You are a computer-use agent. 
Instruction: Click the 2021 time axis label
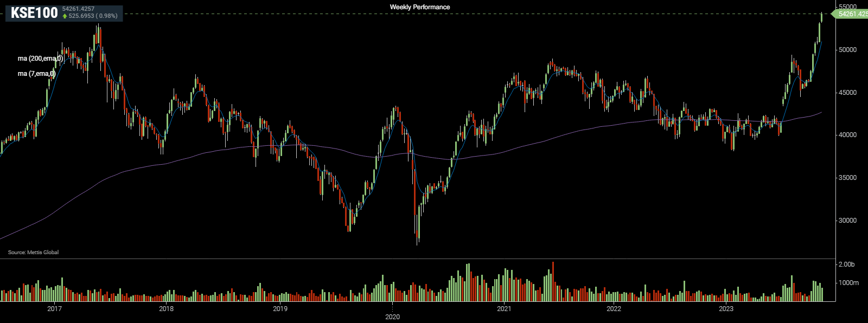click(x=504, y=309)
